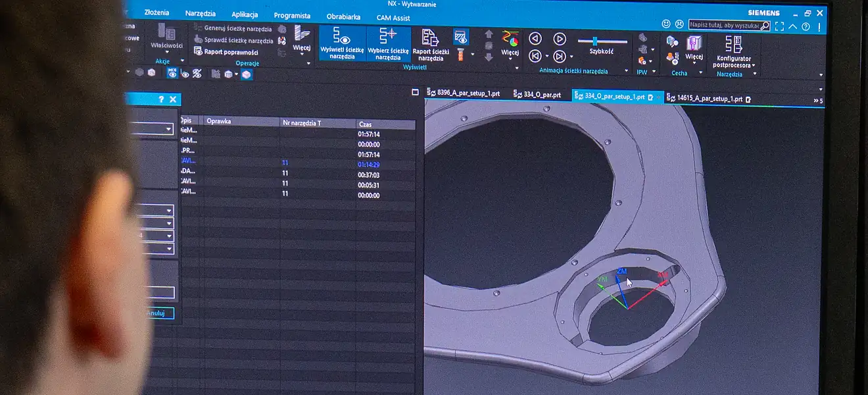Click the Czas column header

[x=386, y=124]
